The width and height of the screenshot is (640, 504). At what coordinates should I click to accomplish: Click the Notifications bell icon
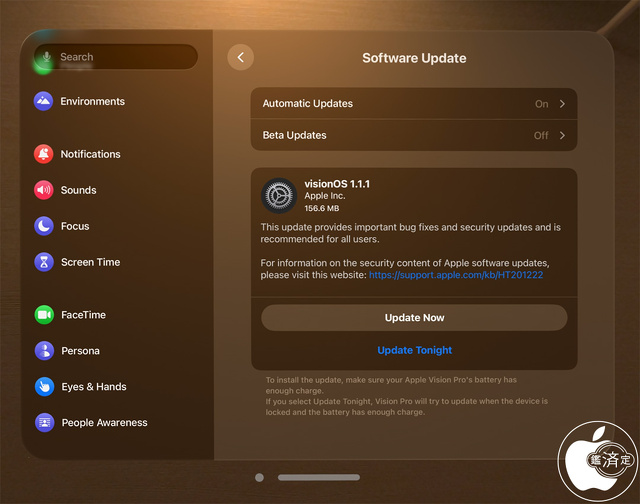click(43, 154)
